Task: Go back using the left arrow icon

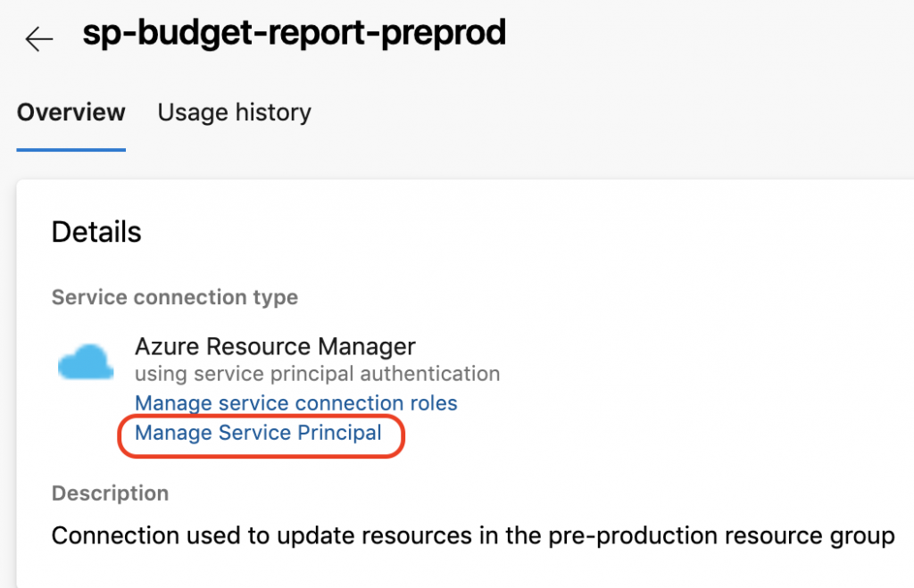Action: point(39,39)
